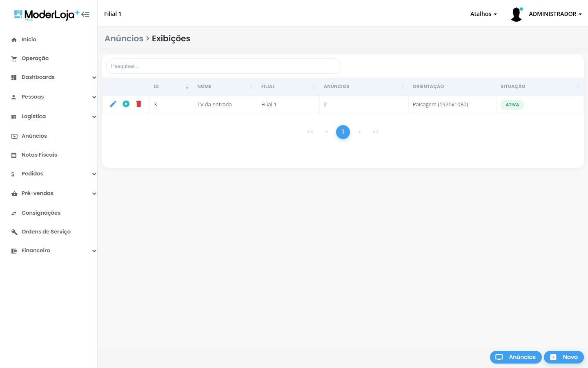Open the ADMINISTRADOR user dropdown
Viewport: 588px width, 368px height.
555,14
